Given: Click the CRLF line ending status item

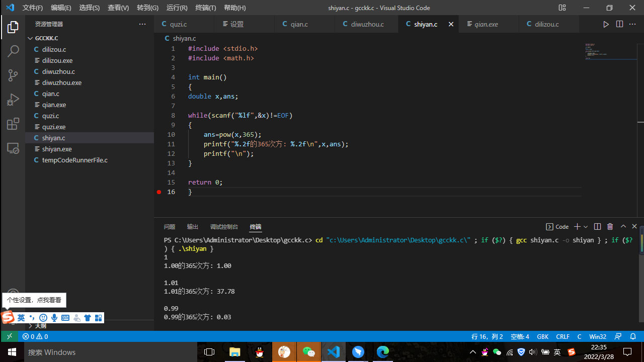Looking at the screenshot, I should tap(562, 336).
